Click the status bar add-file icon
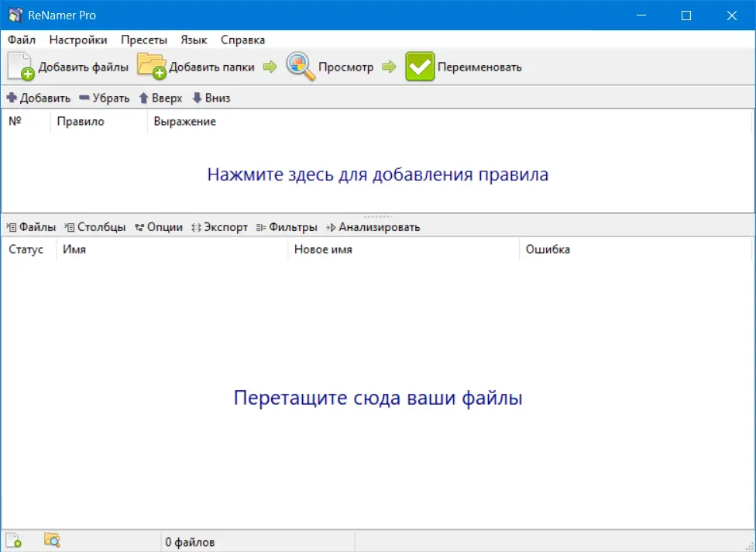Viewport: 756px width, 552px height. (13, 540)
